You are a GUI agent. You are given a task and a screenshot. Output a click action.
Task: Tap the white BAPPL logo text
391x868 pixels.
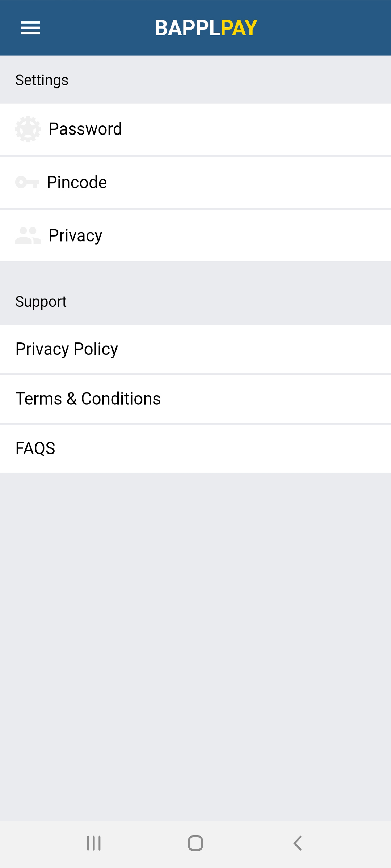188,28
